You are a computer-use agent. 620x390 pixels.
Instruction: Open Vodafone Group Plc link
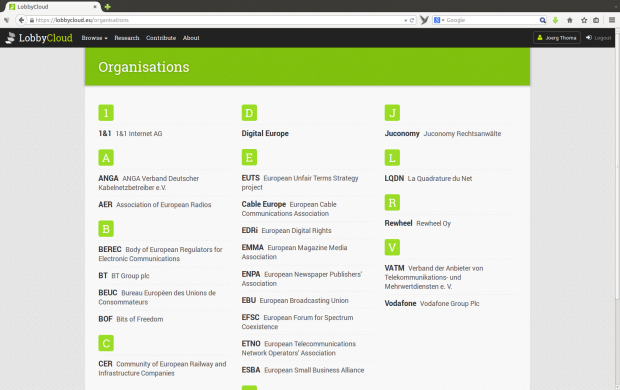432,303
